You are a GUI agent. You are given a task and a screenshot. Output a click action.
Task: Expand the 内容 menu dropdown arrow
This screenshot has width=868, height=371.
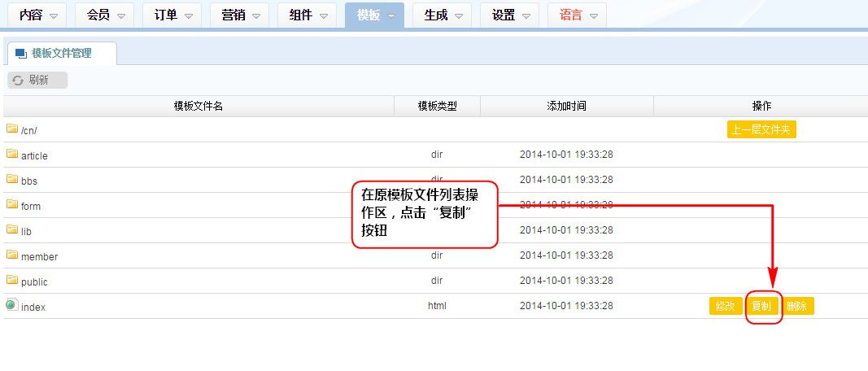54,16
